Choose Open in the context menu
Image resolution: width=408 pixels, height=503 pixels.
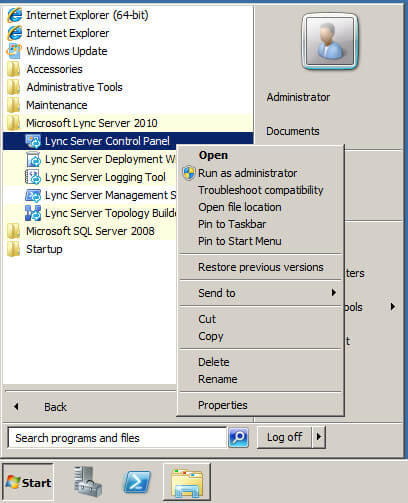(x=213, y=155)
